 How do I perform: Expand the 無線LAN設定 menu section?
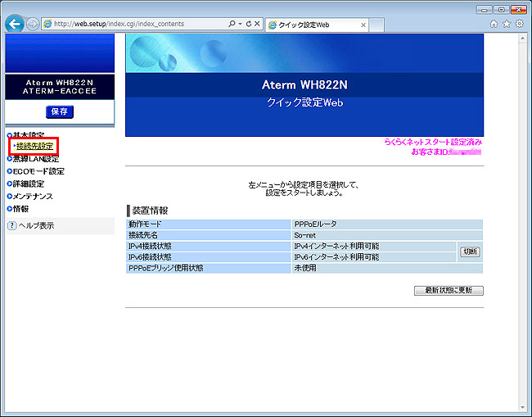(x=36, y=159)
